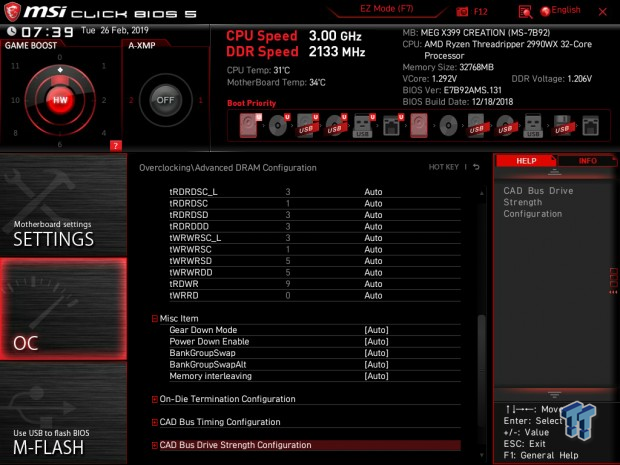Select first optical disc in Boot Priority
The width and height of the screenshot is (620, 465).
pos(279,125)
